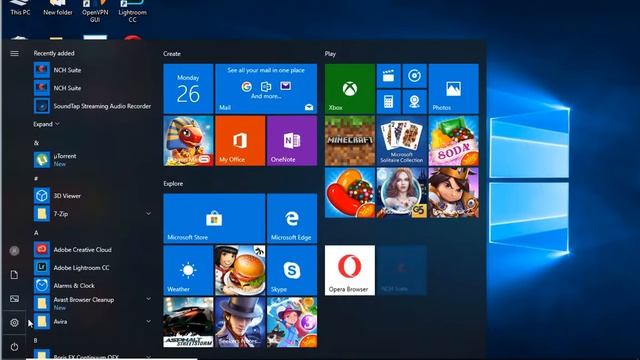This screenshot has height=360, width=640.
Task: Expand the 7-Zip folder chevron
Action: pos(149,213)
